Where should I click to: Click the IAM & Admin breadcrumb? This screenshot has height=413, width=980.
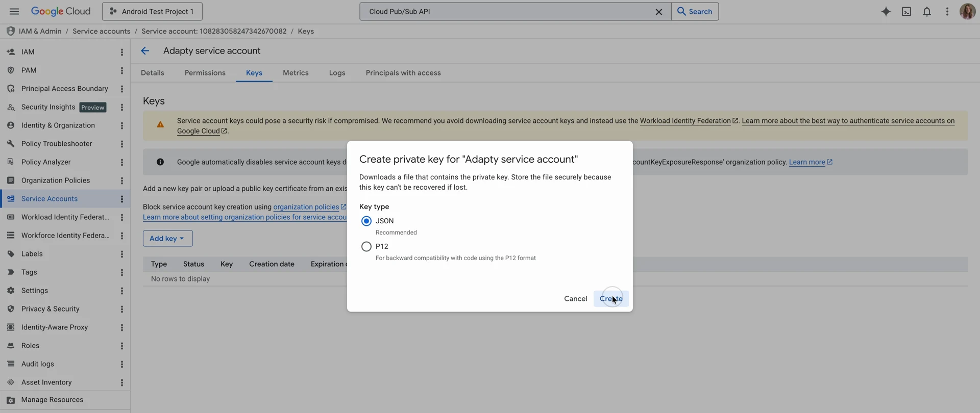(x=40, y=31)
